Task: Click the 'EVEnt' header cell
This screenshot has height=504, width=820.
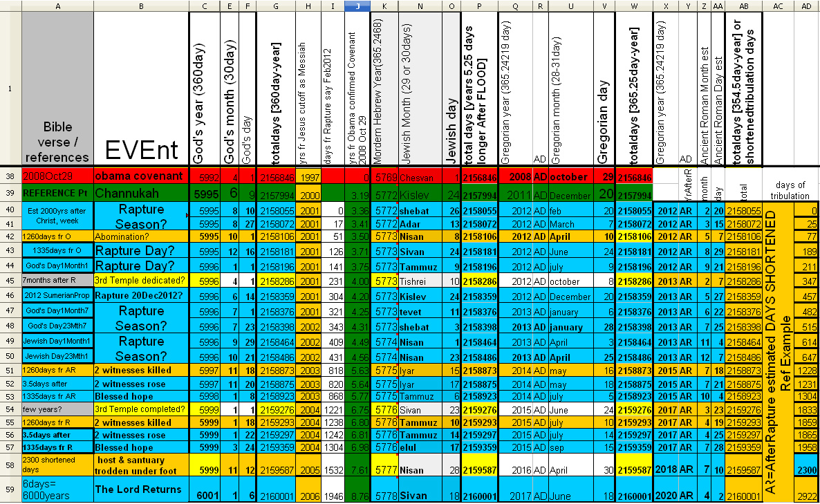Action: coord(141,89)
